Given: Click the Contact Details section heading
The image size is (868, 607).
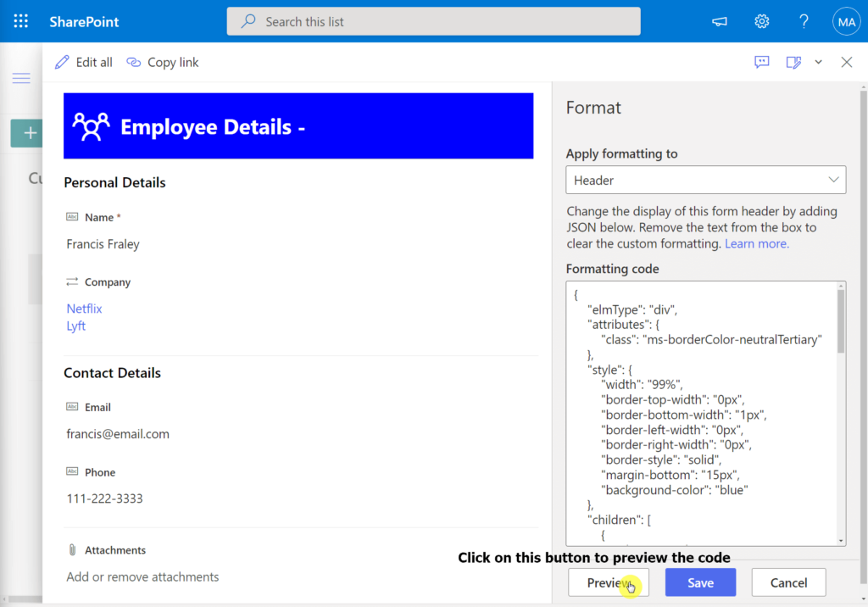Looking at the screenshot, I should click(x=113, y=373).
